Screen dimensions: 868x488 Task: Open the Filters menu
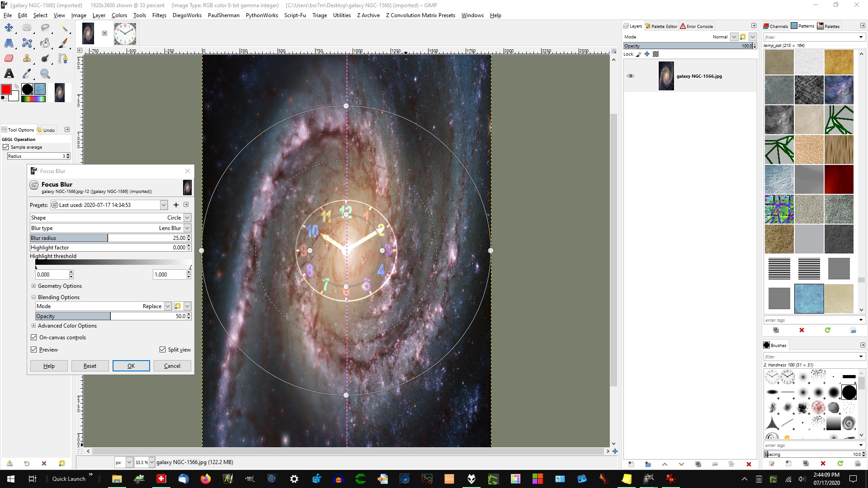(x=159, y=15)
